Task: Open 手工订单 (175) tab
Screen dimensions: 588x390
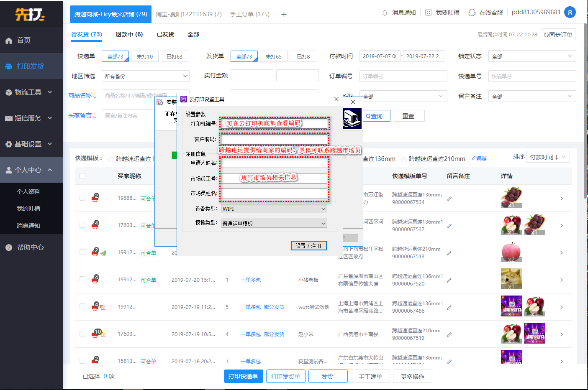Action: pos(250,14)
